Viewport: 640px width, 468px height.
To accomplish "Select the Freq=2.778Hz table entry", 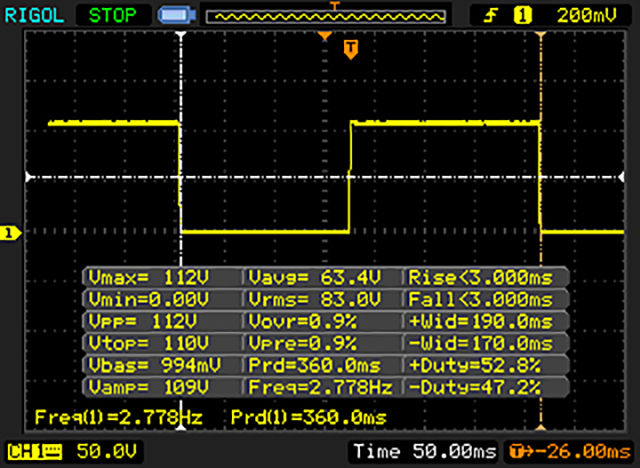I will click(x=322, y=387).
